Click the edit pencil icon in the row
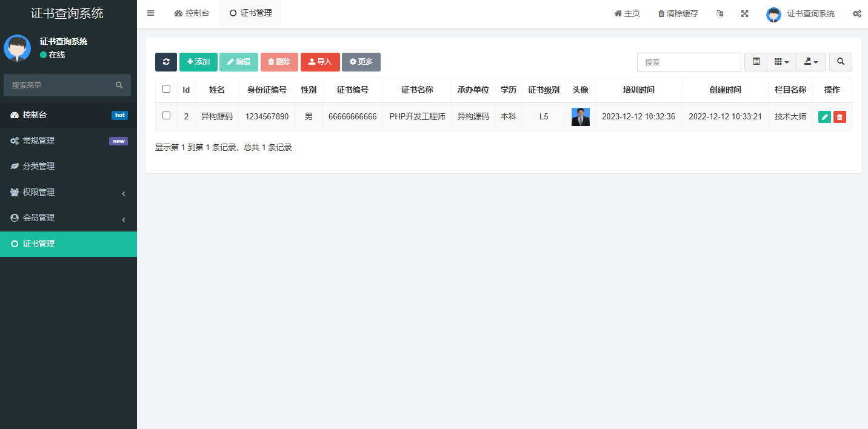Image resolution: width=868 pixels, height=429 pixels. [824, 116]
